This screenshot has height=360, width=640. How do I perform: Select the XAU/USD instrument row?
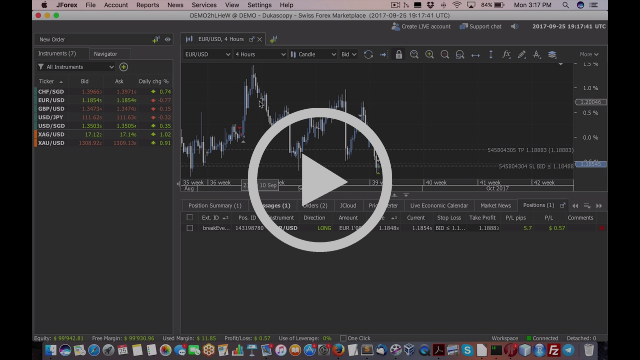(x=103, y=143)
